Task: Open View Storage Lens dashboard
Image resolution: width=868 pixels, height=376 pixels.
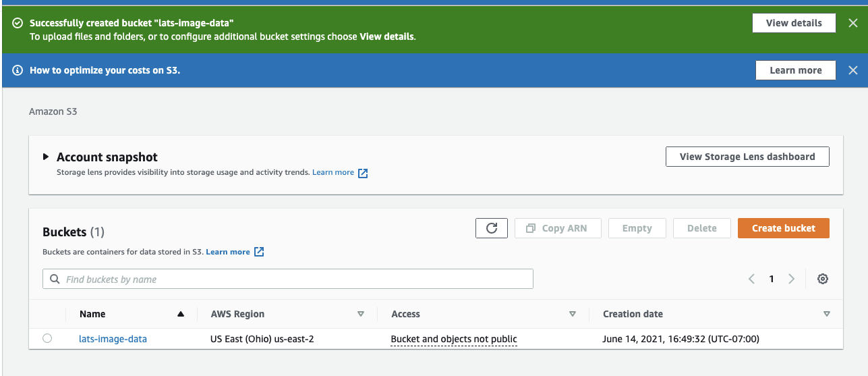Action: [747, 157]
